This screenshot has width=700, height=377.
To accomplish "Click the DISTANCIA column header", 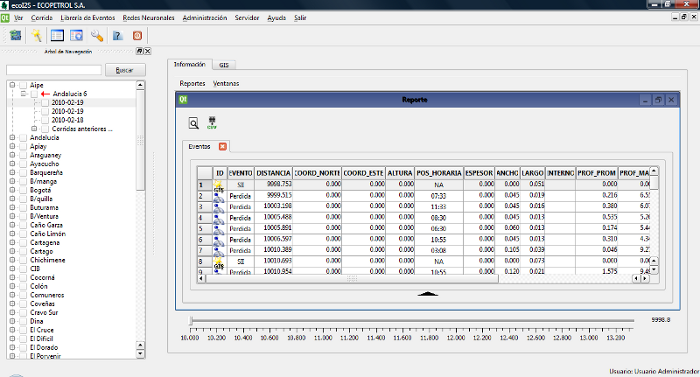I will (274, 173).
